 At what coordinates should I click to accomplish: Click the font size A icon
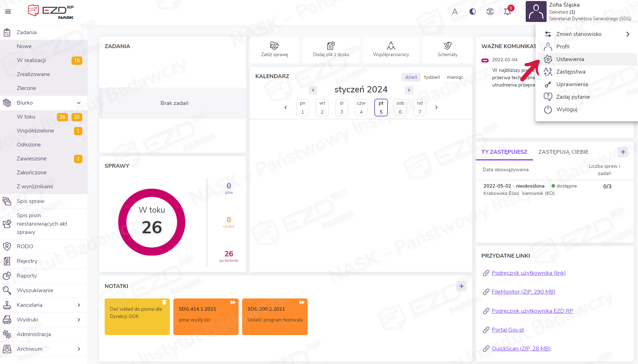pos(455,12)
